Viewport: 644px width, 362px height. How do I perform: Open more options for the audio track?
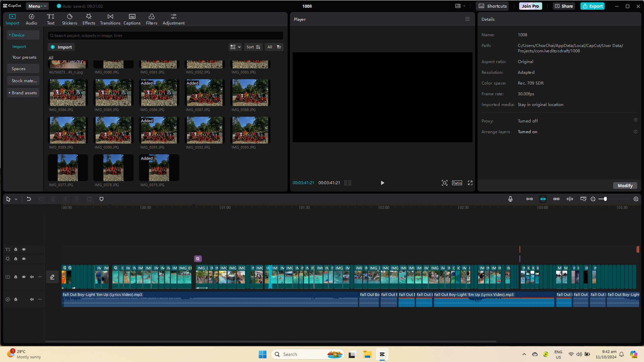[40, 299]
